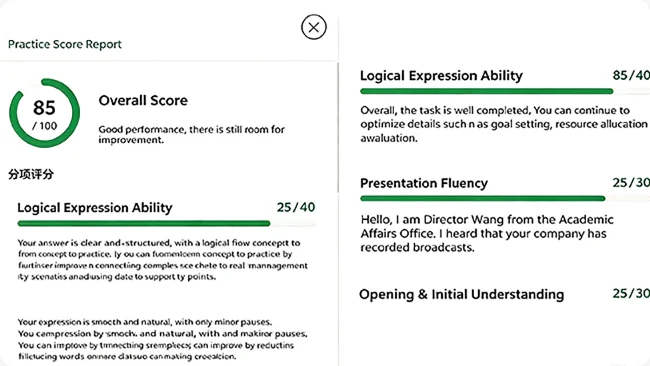Image resolution: width=650 pixels, height=366 pixels.
Task: Click the Opening & Initial Understanding 25/30 score
Action: pyautogui.click(x=631, y=293)
